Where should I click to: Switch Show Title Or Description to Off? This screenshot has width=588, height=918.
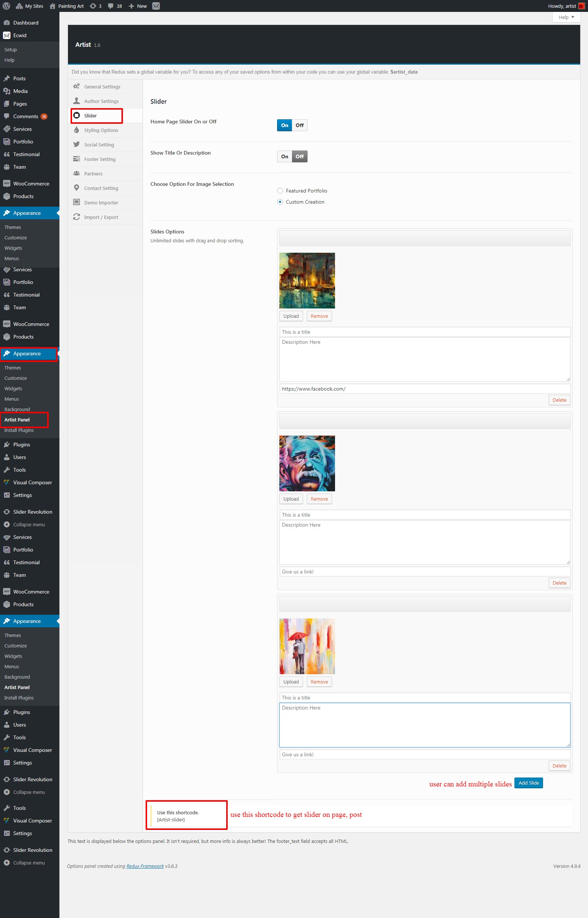coord(300,156)
